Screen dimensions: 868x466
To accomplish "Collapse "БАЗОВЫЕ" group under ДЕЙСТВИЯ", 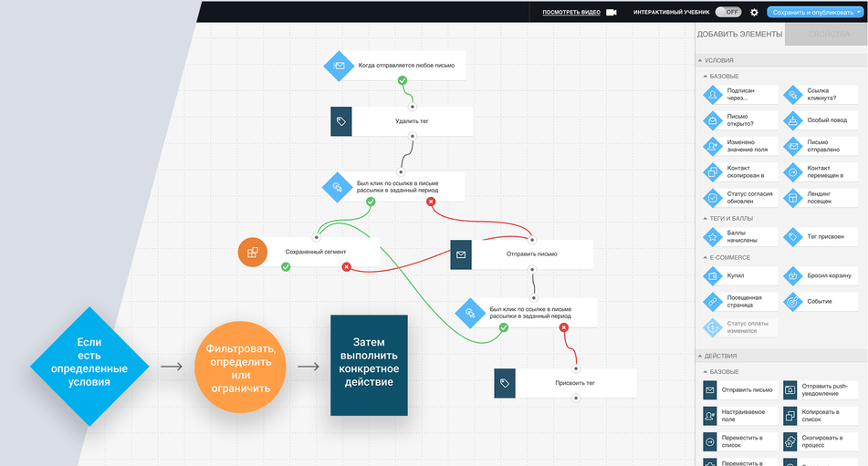I will click(706, 372).
